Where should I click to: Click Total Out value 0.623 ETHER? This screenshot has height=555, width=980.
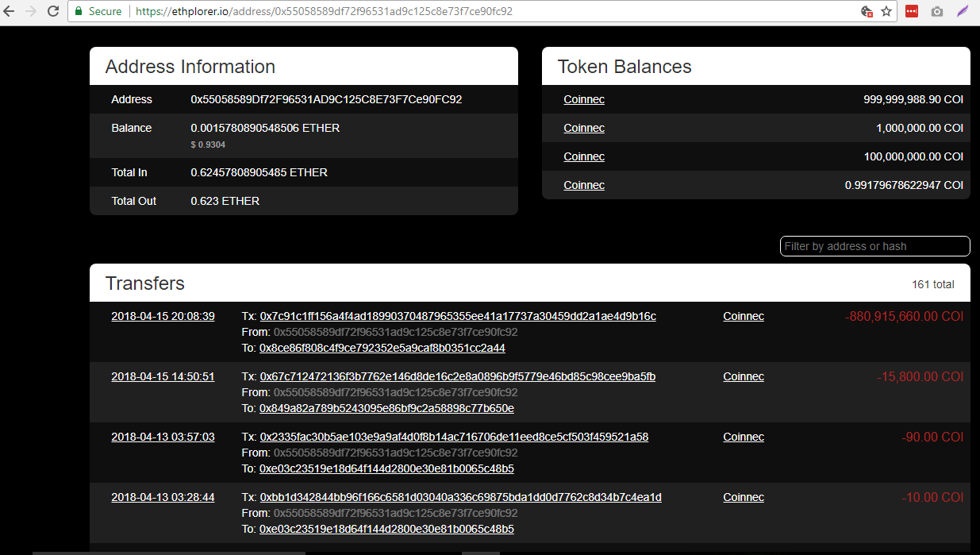(225, 201)
